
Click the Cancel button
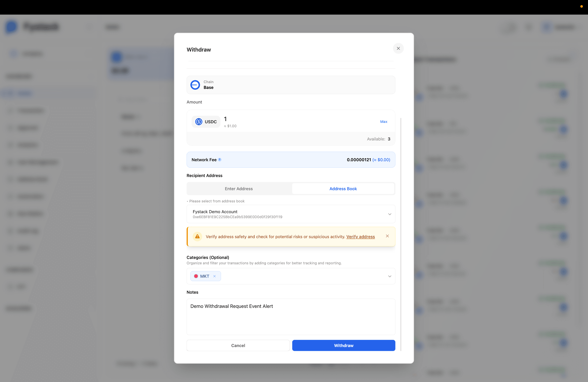pos(238,345)
